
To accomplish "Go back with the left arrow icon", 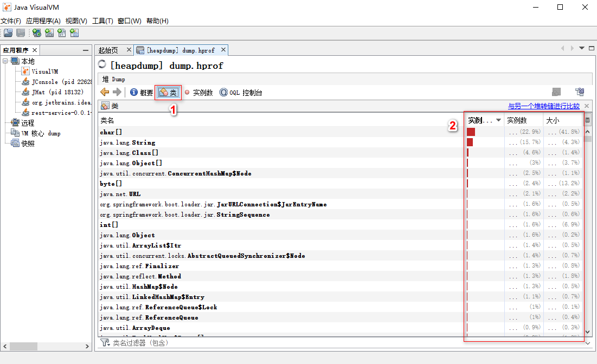I will click(x=105, y=92).
